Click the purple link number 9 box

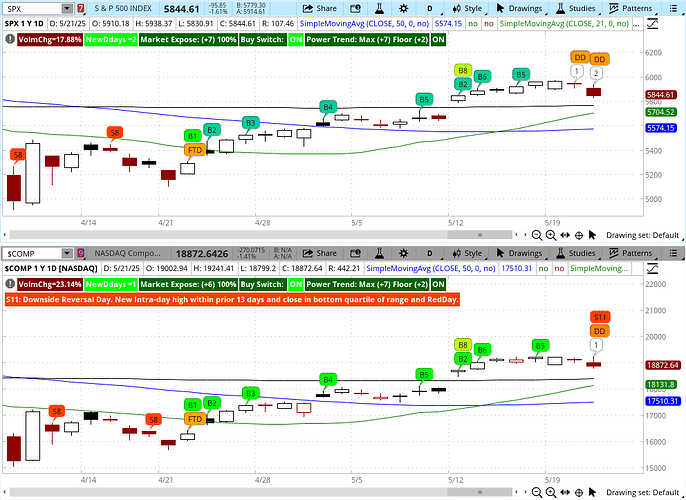(80, 253)
